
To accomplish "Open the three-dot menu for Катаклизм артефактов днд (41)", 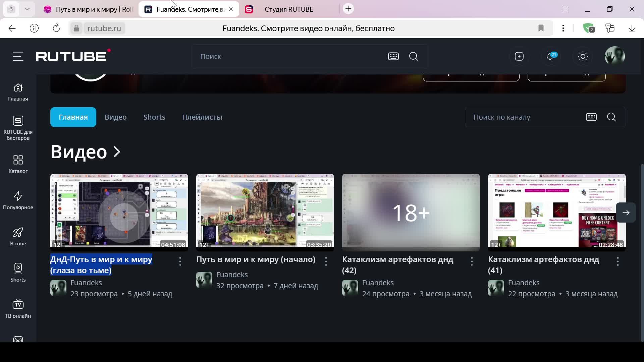I will [618, 261].
